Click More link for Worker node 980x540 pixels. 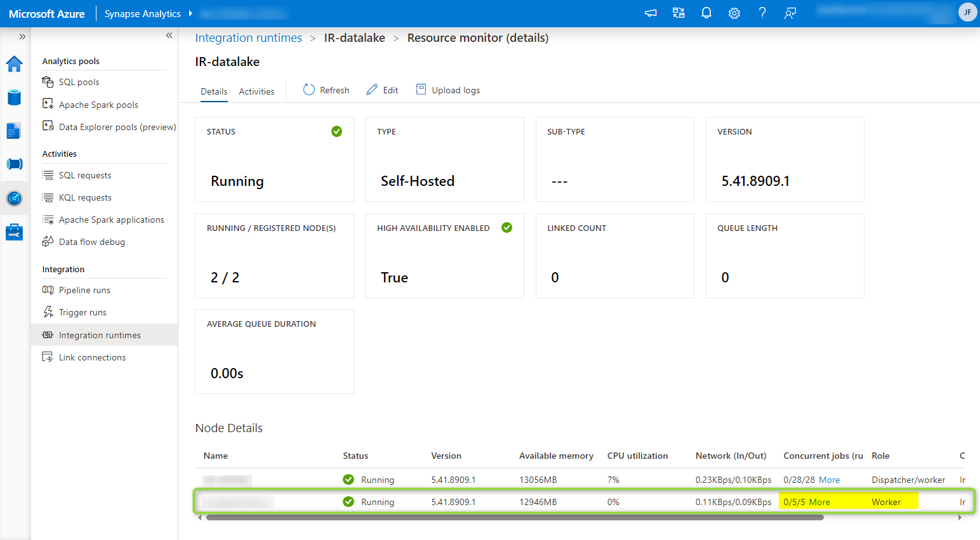click(819, 502)
